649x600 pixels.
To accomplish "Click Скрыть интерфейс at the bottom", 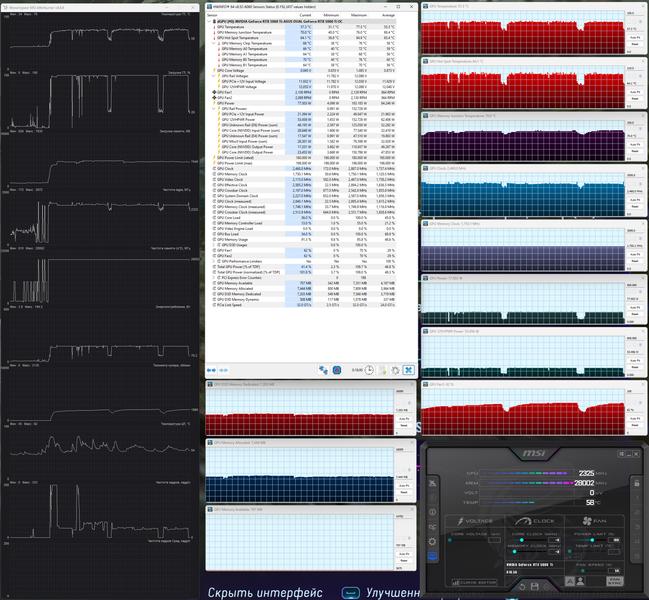I will coord(265,592).
